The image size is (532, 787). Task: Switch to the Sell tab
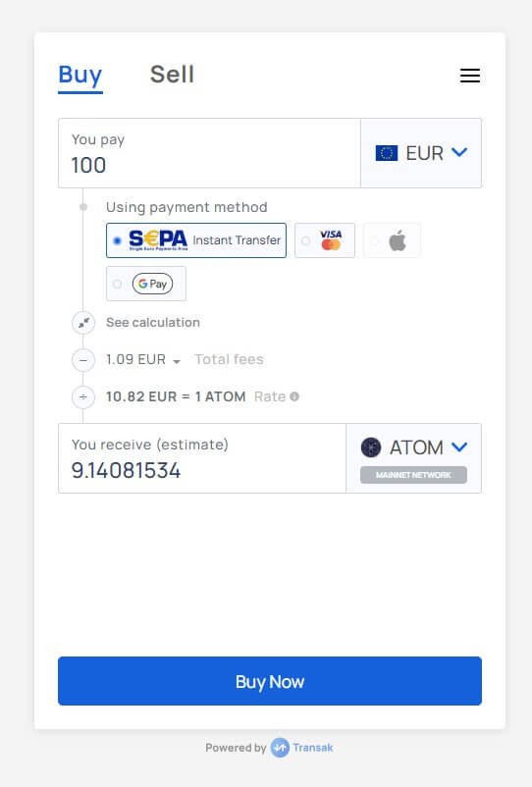(x=172, y=75)
